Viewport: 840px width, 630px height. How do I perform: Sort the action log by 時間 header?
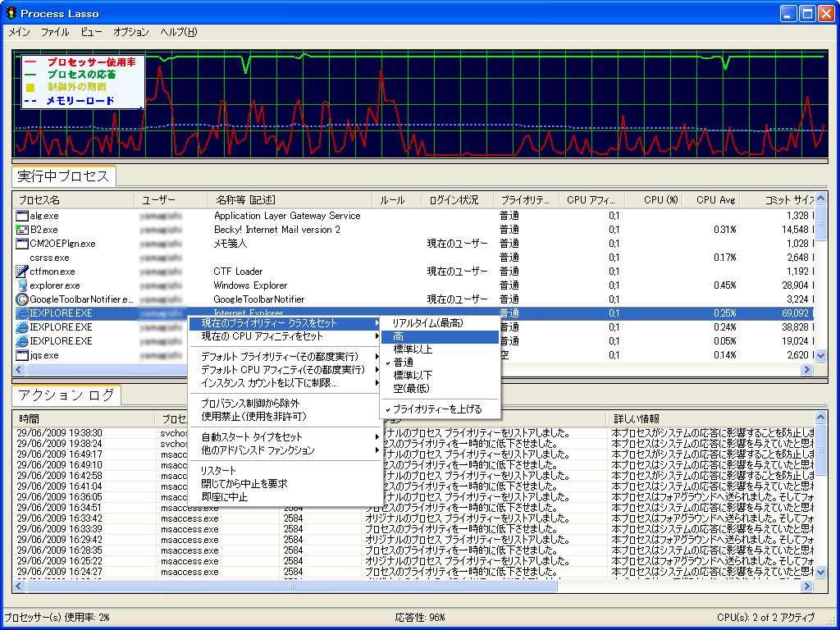click(x=84, y=419)
